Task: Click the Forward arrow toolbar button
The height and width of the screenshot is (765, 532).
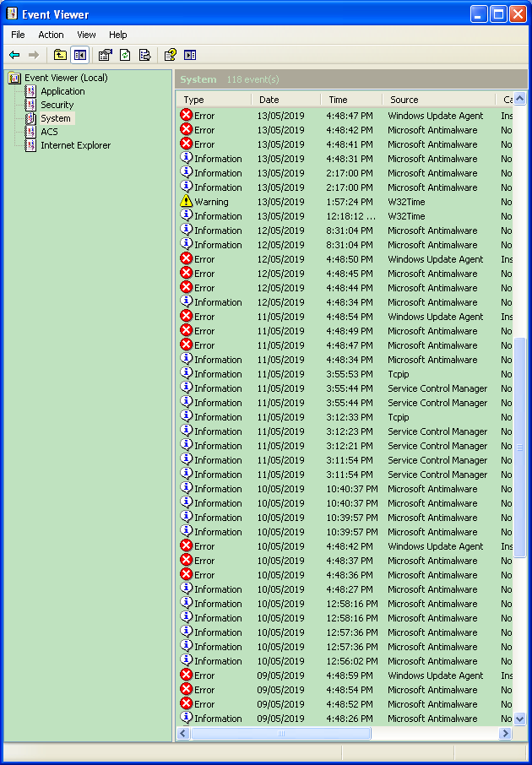Action: coord(34,55)
